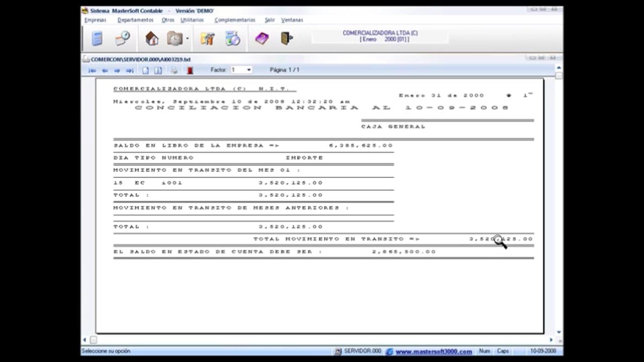Select single page view icon
The image size is (644, 362).
click(x=145, y=70)
